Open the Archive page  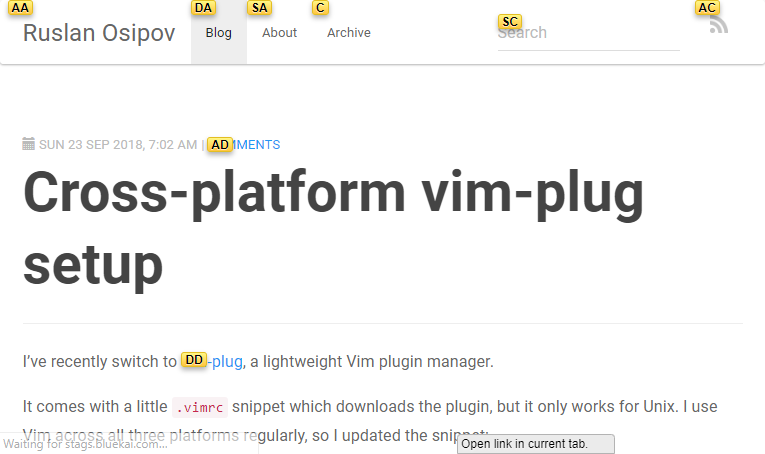(349, 33)
